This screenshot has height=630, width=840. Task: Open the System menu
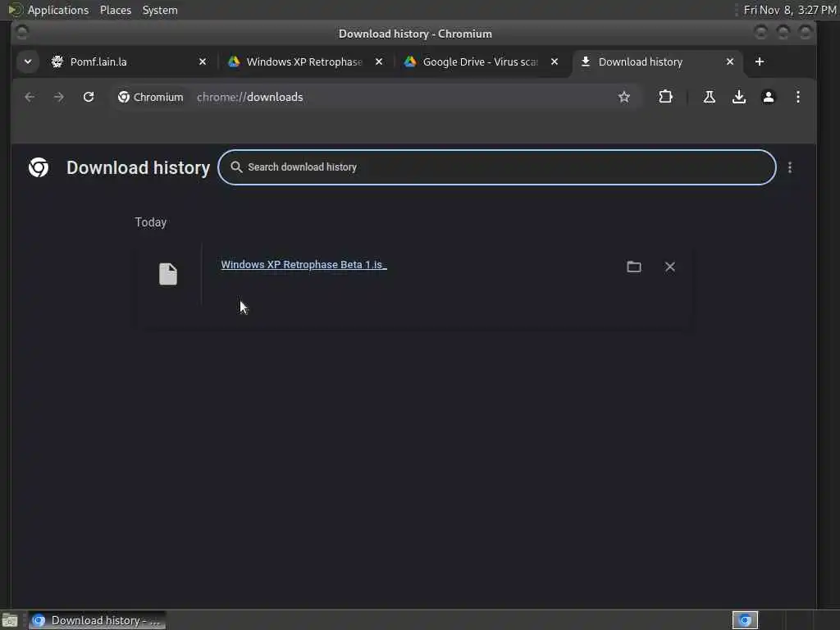tap(160, 10)
